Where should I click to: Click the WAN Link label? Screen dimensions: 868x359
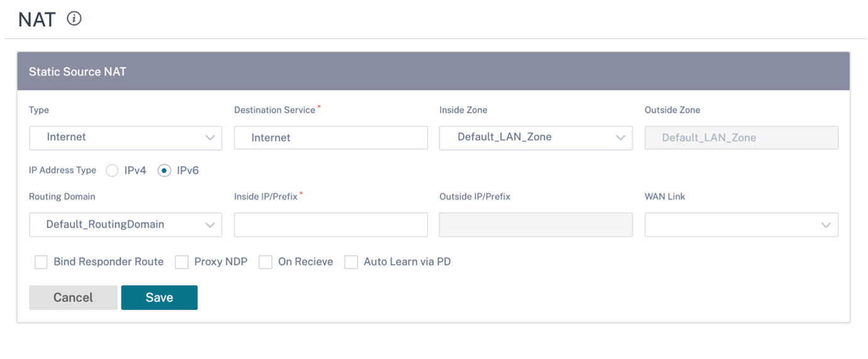(x=665, y=197)
